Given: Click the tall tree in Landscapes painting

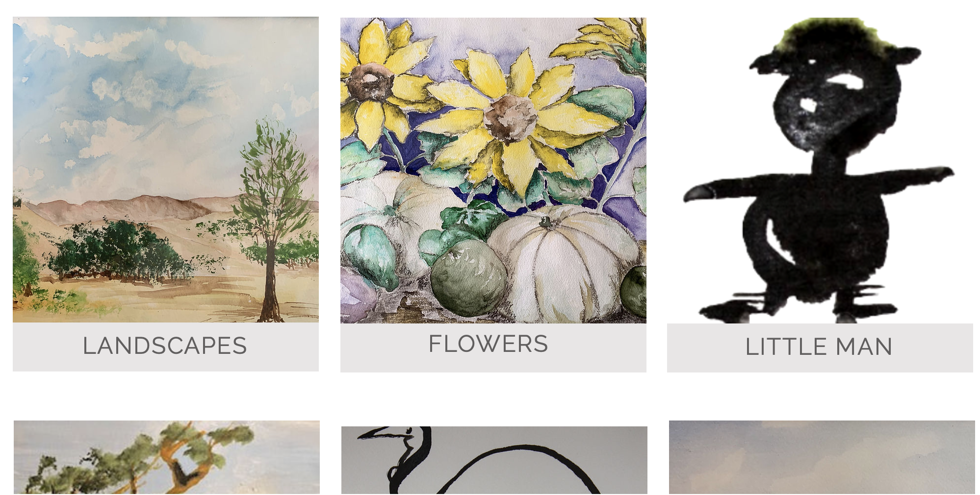Looking at the screenshot, I should click(271, 216).
